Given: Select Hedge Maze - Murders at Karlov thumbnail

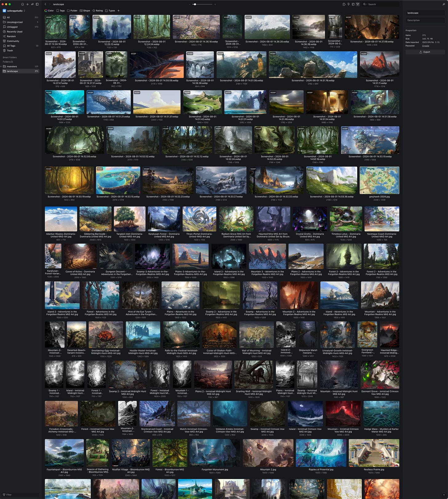Looking at the screenshot, I should click(x=381, y=414).
